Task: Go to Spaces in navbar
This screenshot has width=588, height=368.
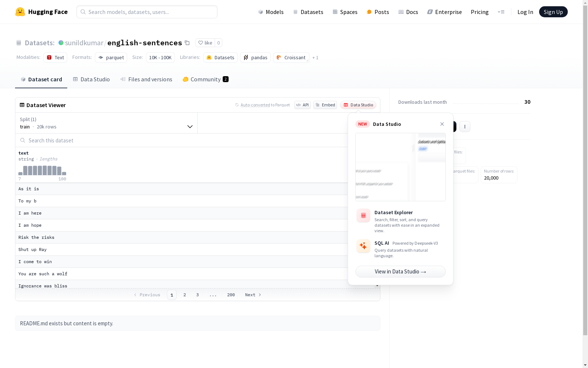Action: click(x=345, y=12)
